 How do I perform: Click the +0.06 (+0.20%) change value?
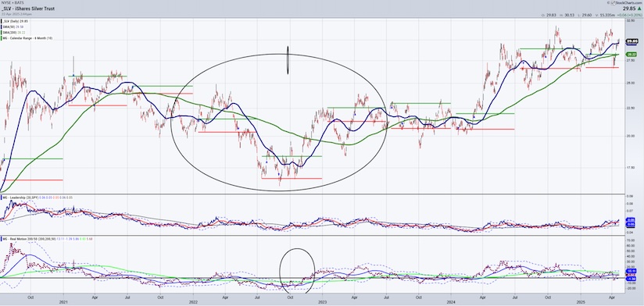point(630,15)
